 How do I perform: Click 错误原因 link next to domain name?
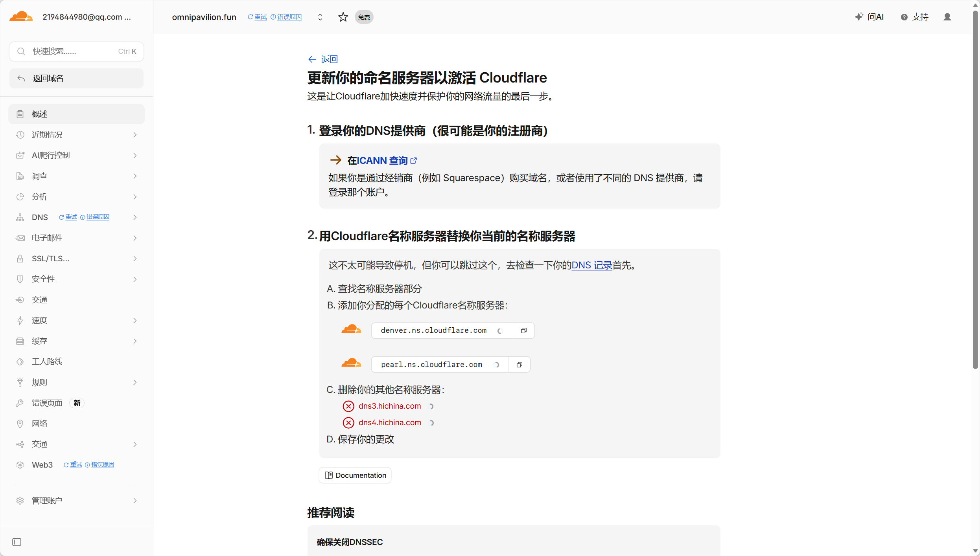pyautogui.click(x=286, y=17)
